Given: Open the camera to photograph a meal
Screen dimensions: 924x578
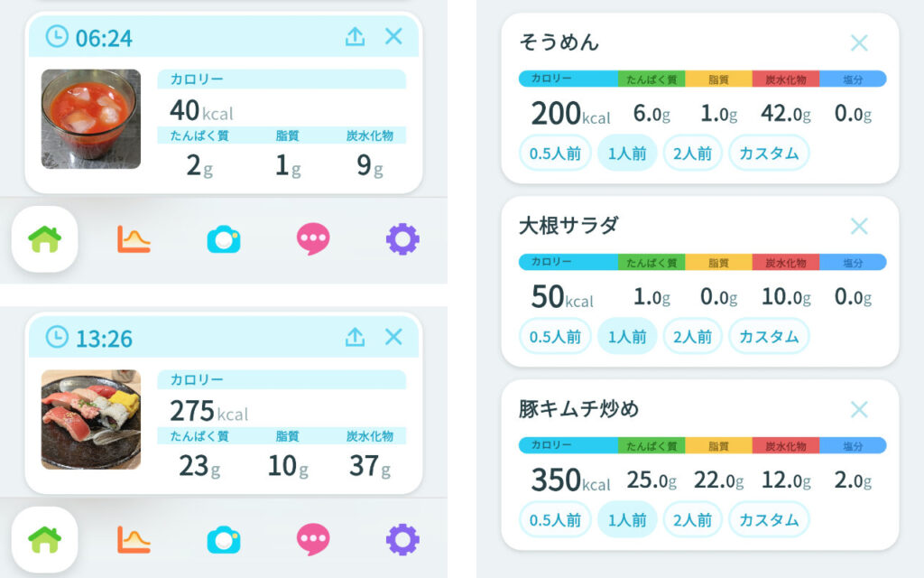Looking at the screenshot, I should 223,238.
